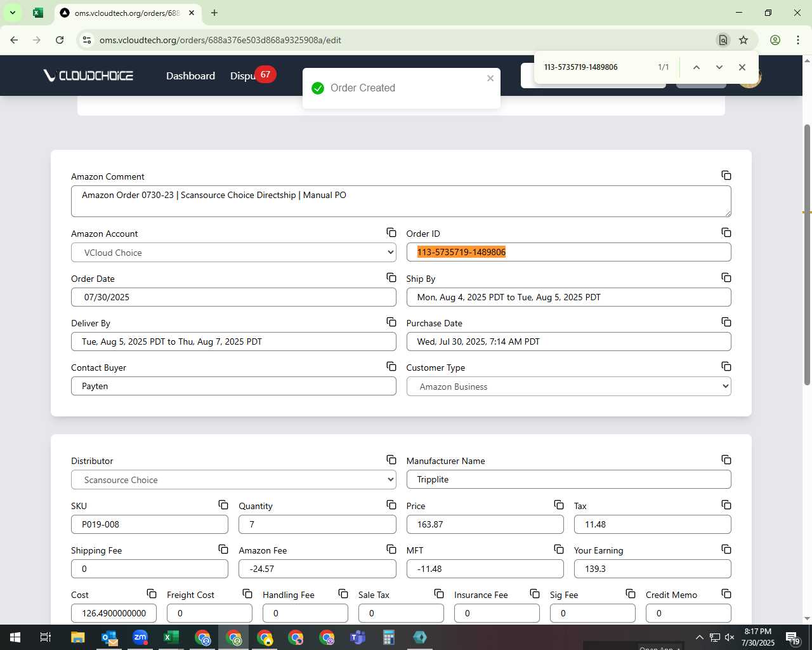Open the Customer Type dropdown
Viewport: 812px width, 650px height.
pyautogui.click(x=568, y=387)
